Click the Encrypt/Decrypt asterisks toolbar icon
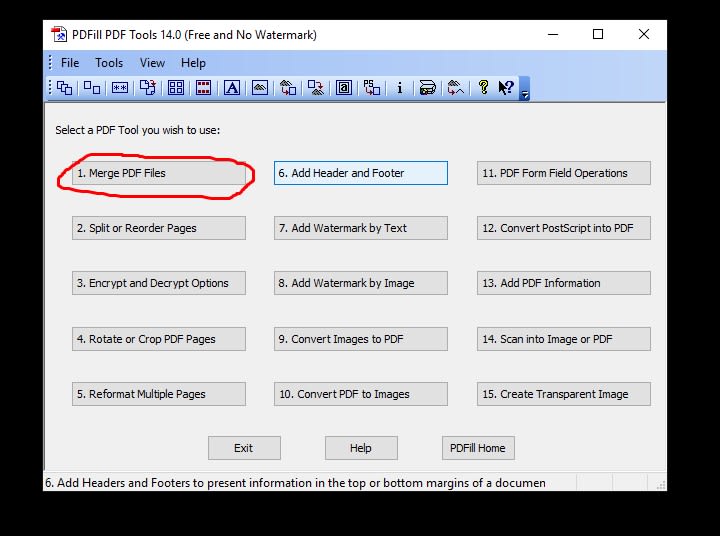 [x=120, y=88]
